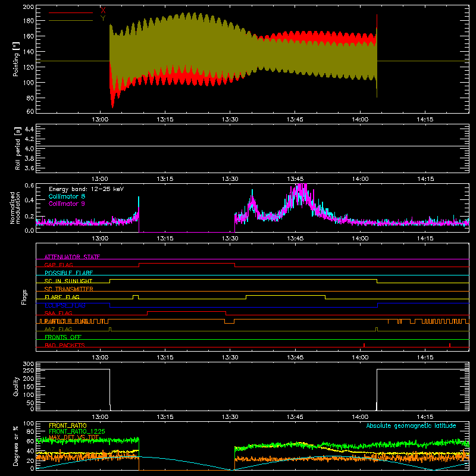Click the 'Degrees or %' axis label
The width and height of the screenshot is (476, 476).
point(16,446)
